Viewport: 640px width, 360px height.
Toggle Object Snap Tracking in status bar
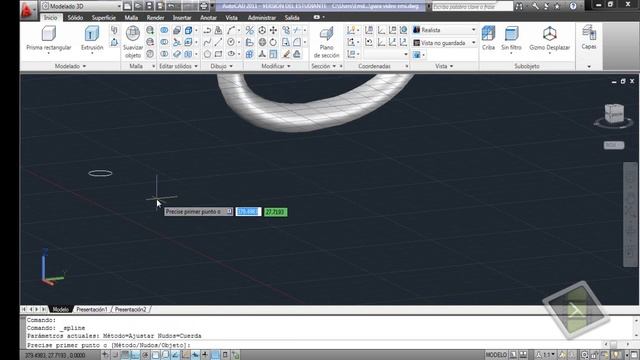pos(175,355)
